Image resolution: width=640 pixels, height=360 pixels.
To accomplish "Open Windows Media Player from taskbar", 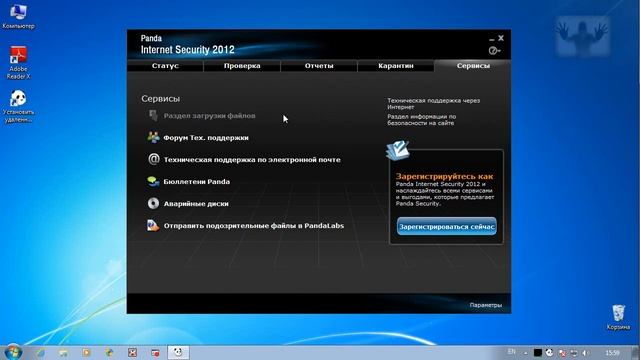I will (86, 353).
